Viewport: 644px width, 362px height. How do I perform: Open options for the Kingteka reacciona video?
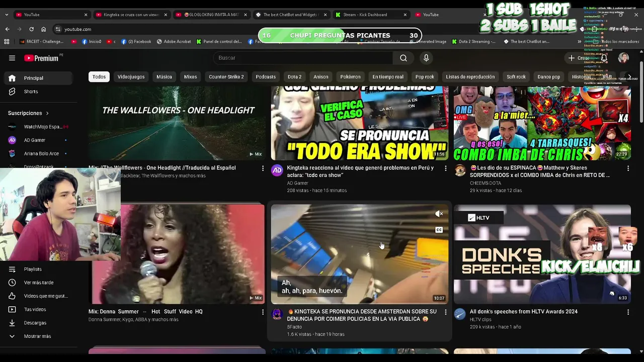click(445, 168)
